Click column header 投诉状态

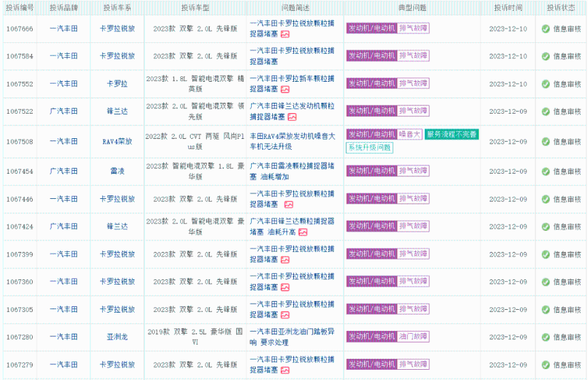click(561, 7)
